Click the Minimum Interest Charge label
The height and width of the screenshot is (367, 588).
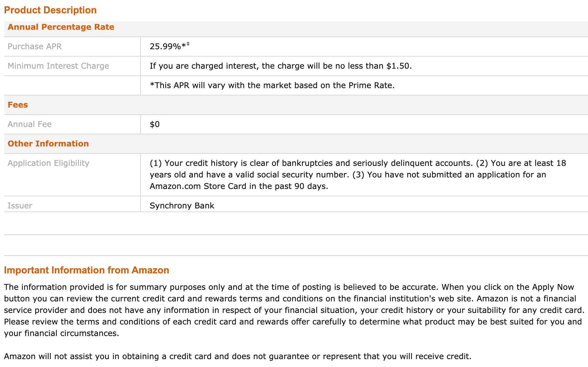(x=58, y=66)
